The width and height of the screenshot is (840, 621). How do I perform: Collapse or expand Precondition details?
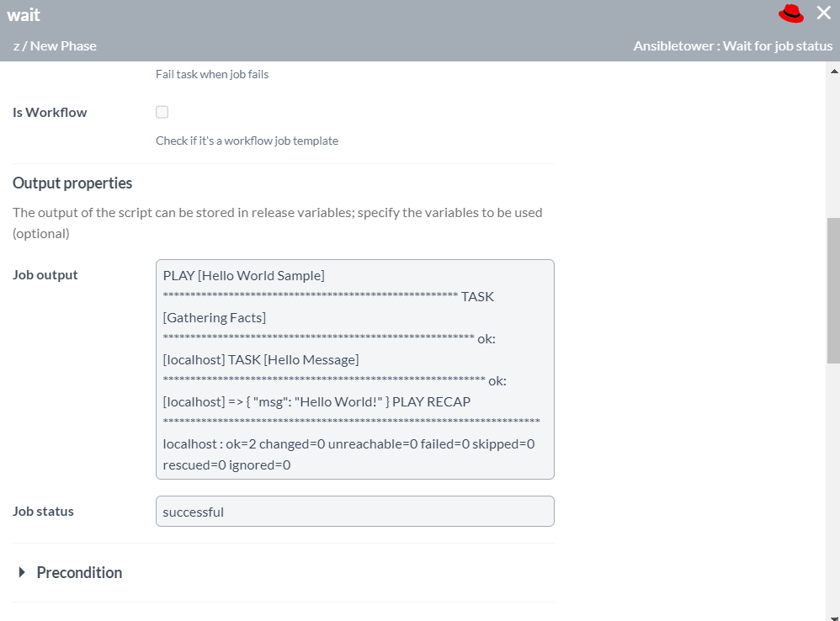(78, 572)
